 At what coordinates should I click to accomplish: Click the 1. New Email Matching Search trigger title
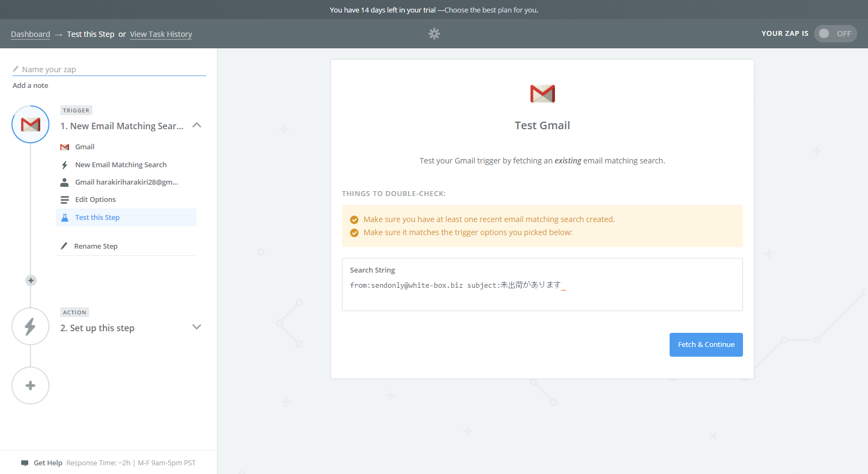coord(122,126)
